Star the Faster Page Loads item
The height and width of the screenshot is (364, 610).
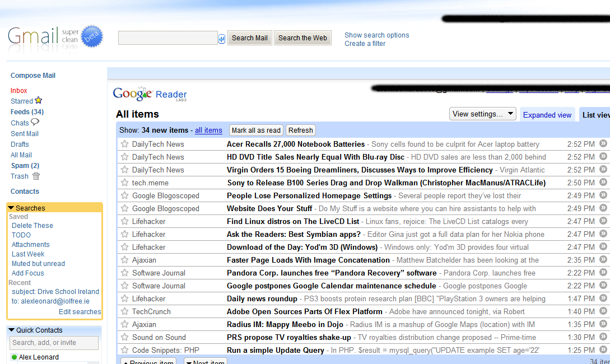(124, 260)
